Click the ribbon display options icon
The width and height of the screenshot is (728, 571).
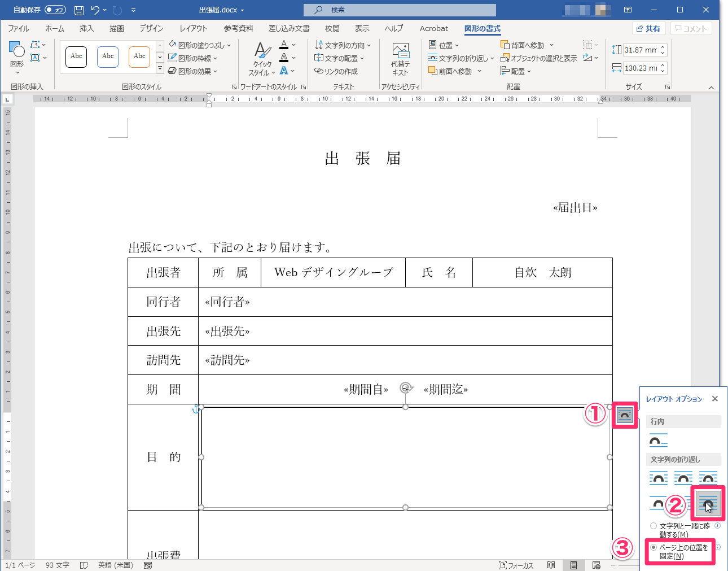(x=628, y=10)
